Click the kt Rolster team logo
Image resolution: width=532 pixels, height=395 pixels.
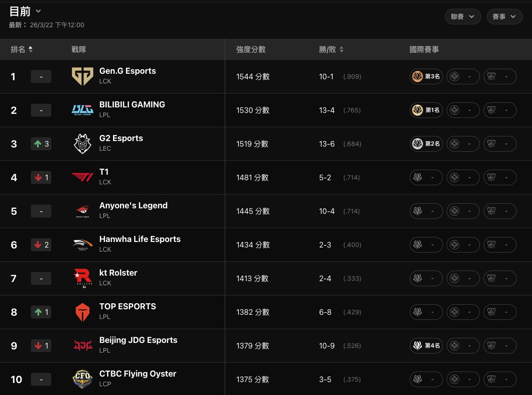(83, 278)
